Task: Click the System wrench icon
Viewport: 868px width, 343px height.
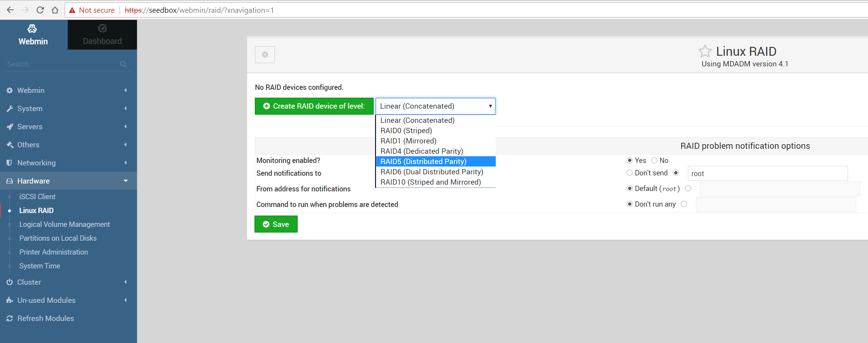Action: point(10,108)
